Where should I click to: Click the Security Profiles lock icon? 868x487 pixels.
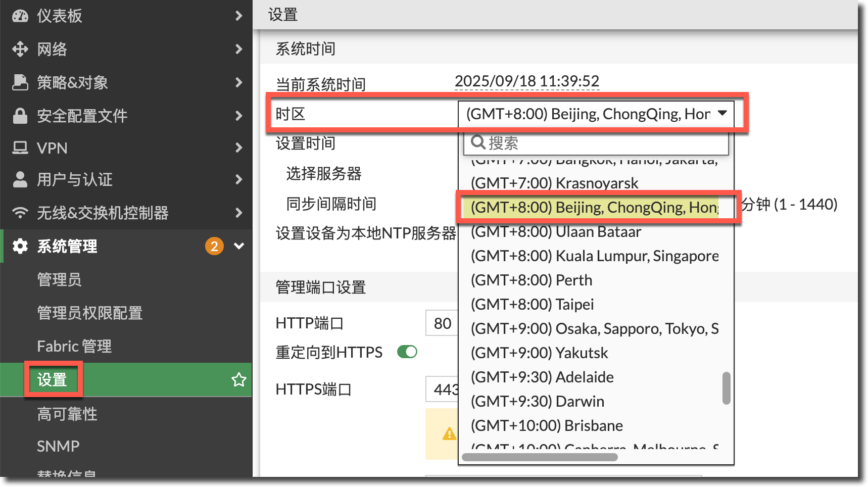[x=20, y=116]
